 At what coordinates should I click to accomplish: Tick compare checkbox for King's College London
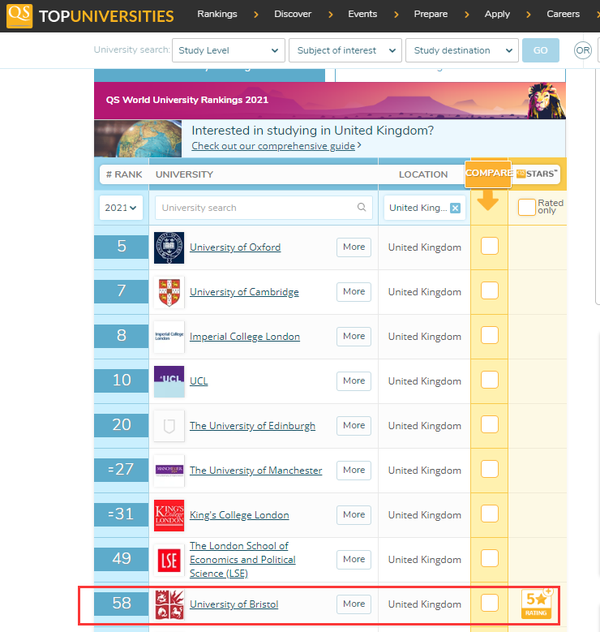click(x=490, y=514)
